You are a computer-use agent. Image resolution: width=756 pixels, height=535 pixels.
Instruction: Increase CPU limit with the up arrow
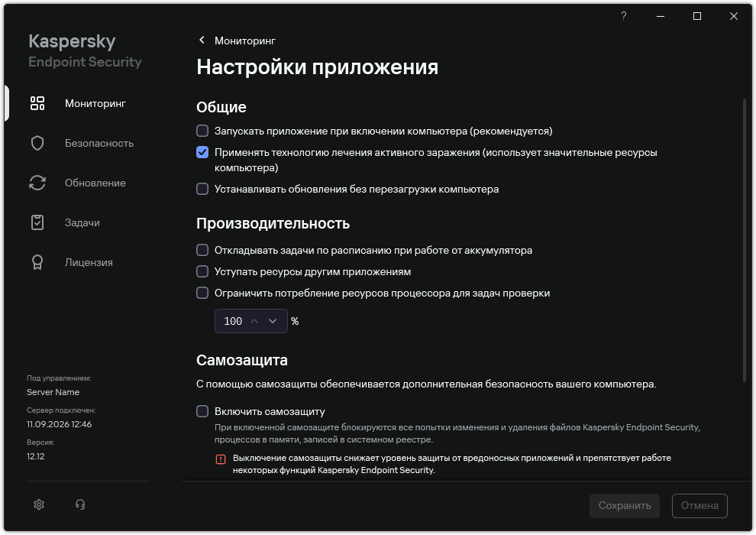pos(254,321)
